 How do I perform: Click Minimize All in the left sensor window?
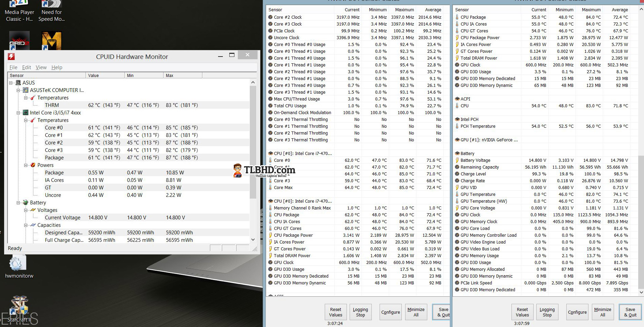click(x=416, y=312)
